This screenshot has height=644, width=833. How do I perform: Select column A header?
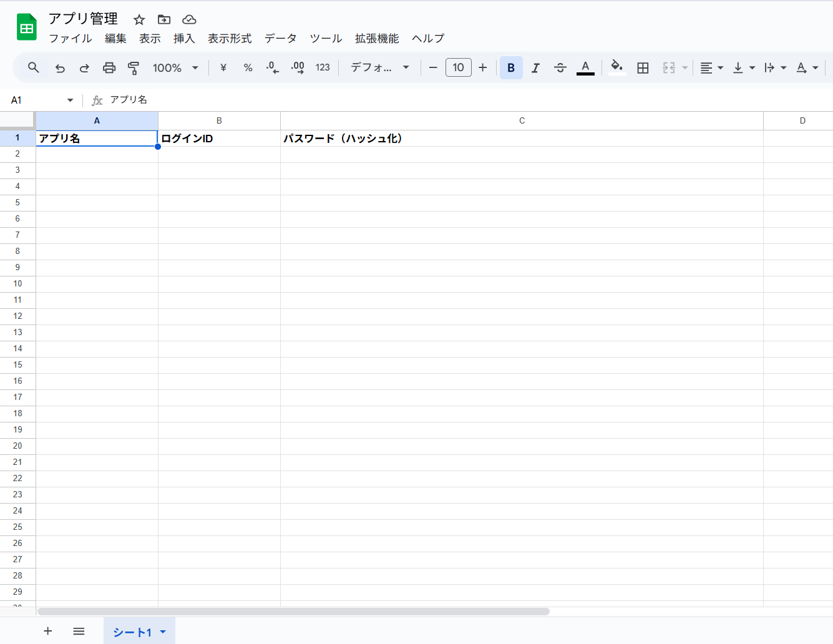click(x=97, y=120)
